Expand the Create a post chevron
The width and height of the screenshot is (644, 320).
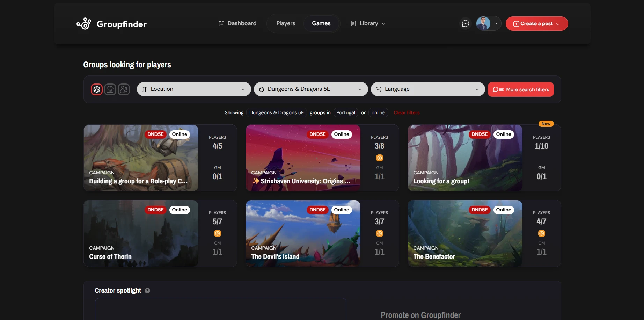click(x=558, y=24)
